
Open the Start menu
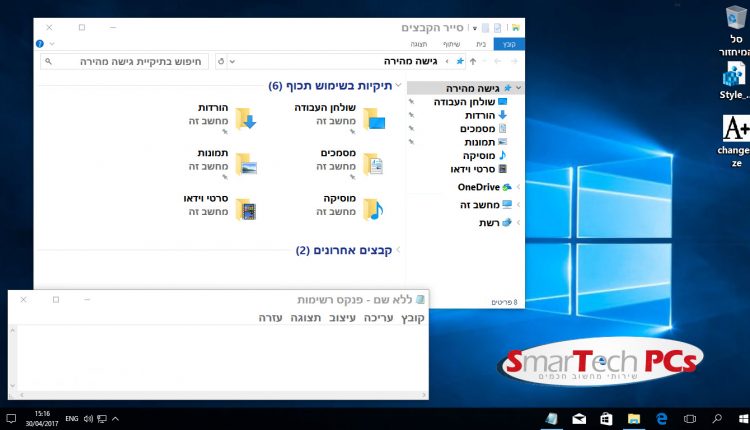pyautogui.click(x=743, y=419)
